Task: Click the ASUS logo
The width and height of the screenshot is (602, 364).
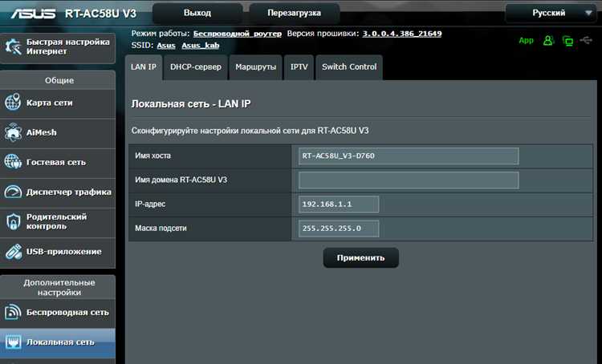Action: pos(33,14)
